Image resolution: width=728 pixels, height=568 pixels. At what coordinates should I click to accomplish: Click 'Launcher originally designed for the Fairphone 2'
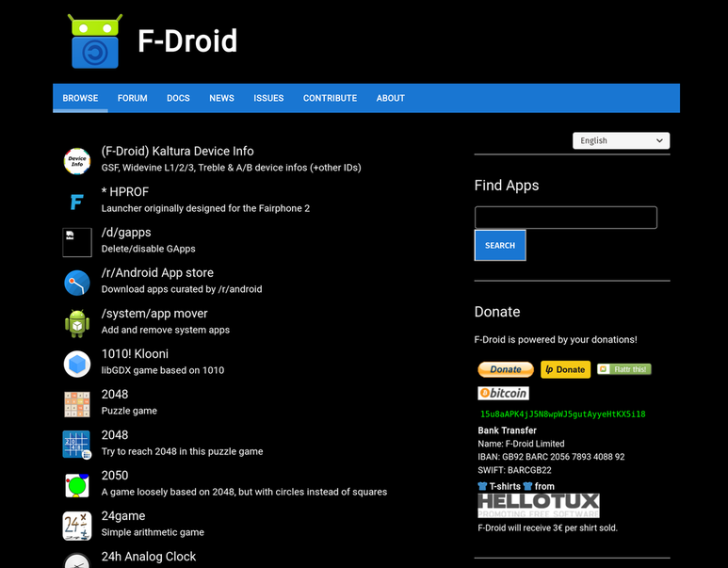[x=205, y=208]
